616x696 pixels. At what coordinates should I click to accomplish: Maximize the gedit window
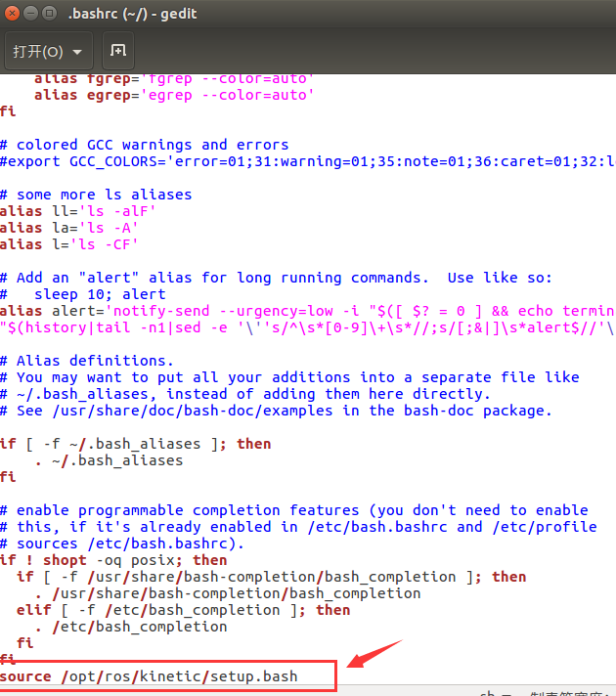(49, 14)
